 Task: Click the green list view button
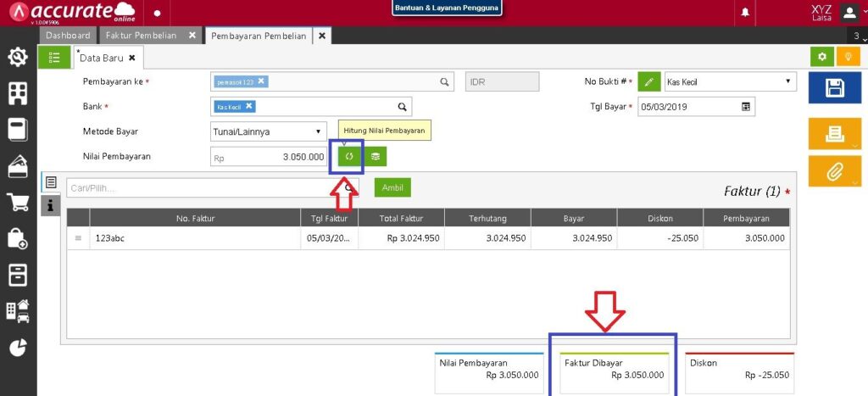click(x=55, y=57)
